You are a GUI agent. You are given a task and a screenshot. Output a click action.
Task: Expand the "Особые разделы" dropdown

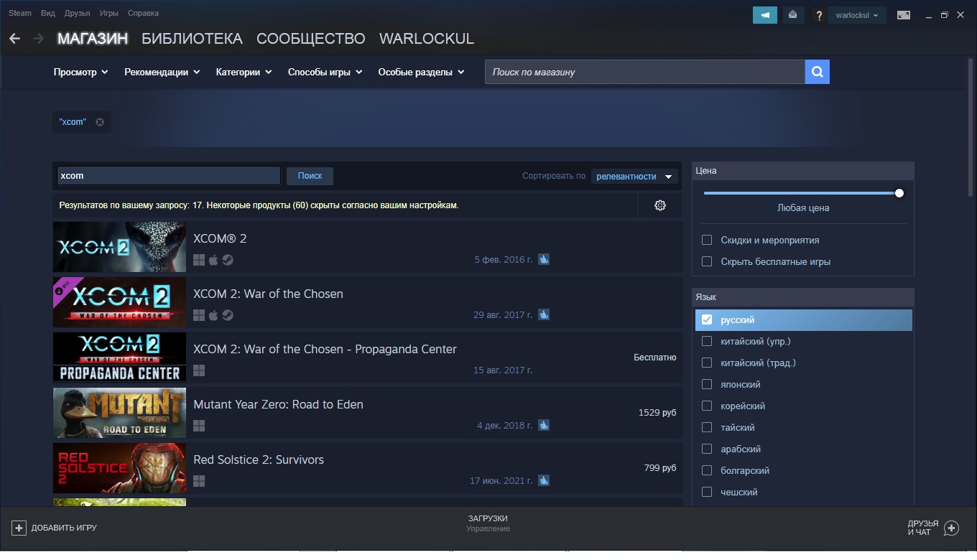(421, 72)
